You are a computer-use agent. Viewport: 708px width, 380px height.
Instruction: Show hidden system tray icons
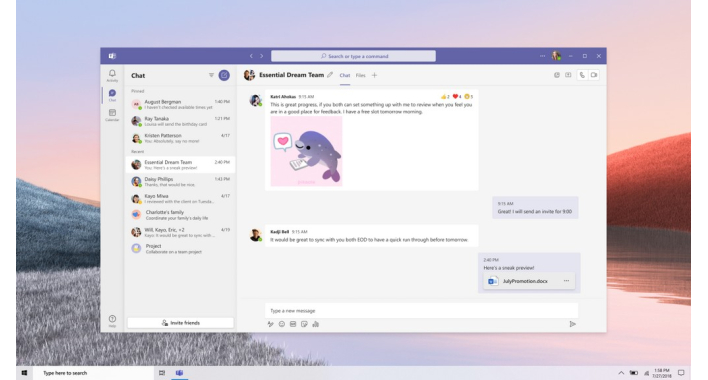621,373
